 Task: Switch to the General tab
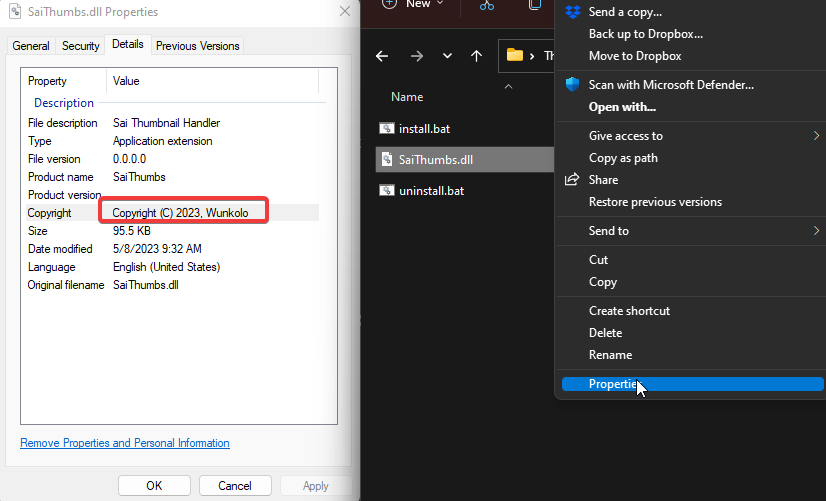[31, 46]
